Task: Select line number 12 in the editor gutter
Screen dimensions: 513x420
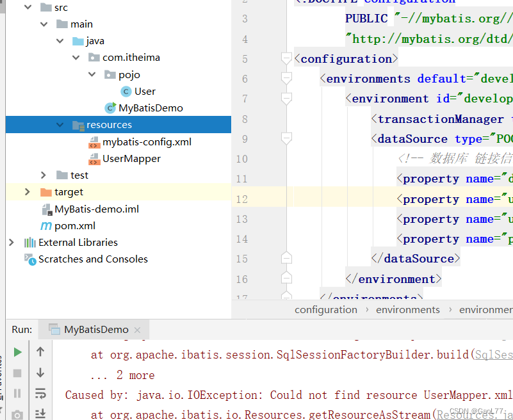Action: 242,198
